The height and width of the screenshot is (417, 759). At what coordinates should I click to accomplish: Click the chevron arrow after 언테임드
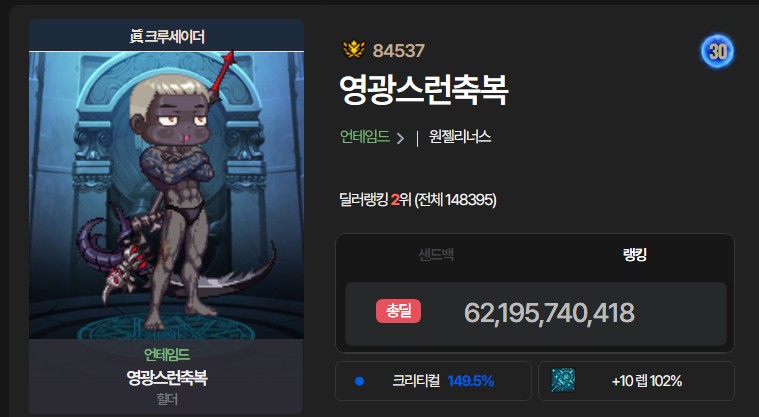[x=400, y=138]
